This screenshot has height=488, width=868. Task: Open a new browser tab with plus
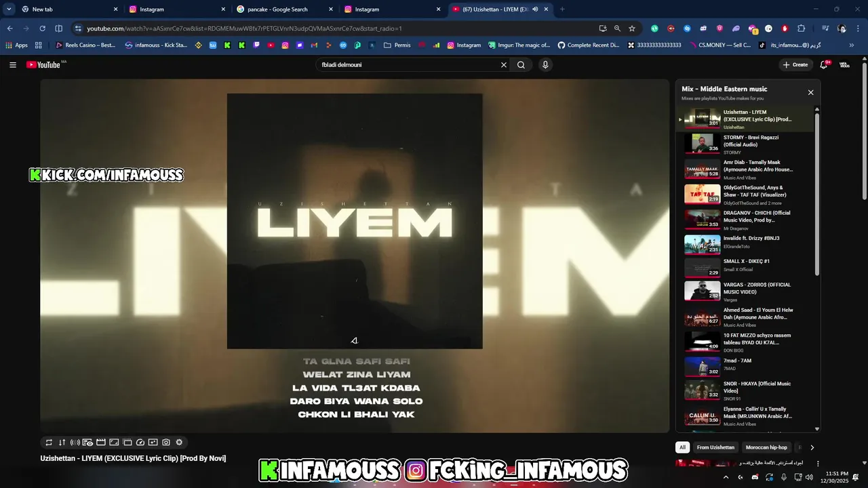[562, 9]
